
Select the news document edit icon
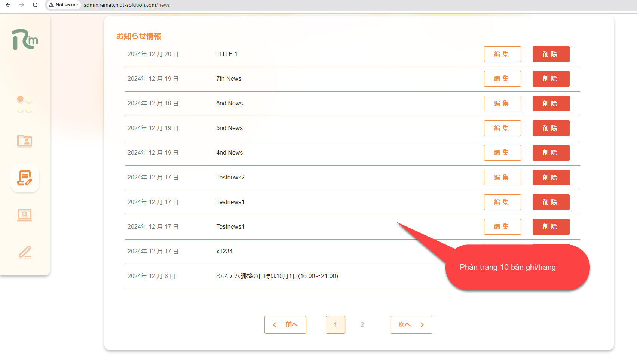[x=25, y=178]
